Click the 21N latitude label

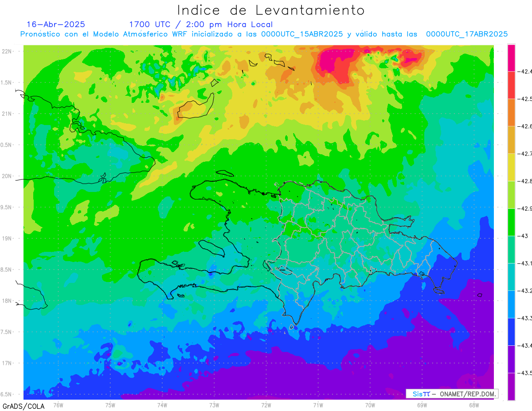click(x=7, y=114)
